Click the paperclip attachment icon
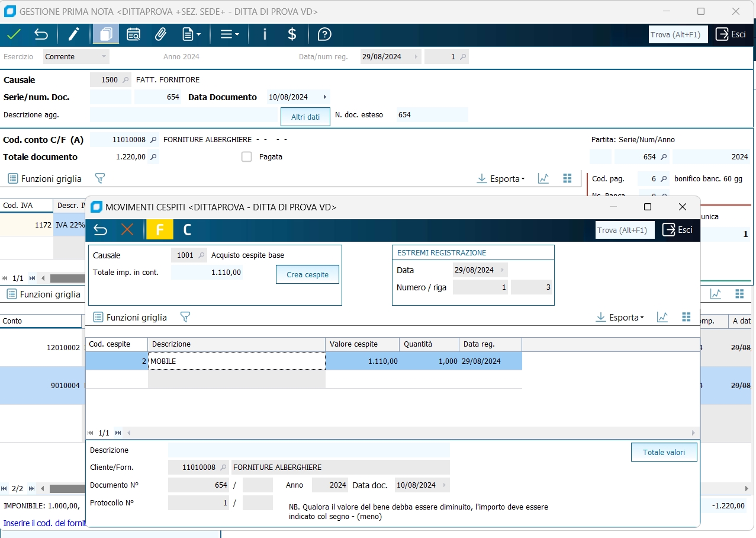Image resolution: width=756 pixels, height=538 pixels. pos(160,34)
